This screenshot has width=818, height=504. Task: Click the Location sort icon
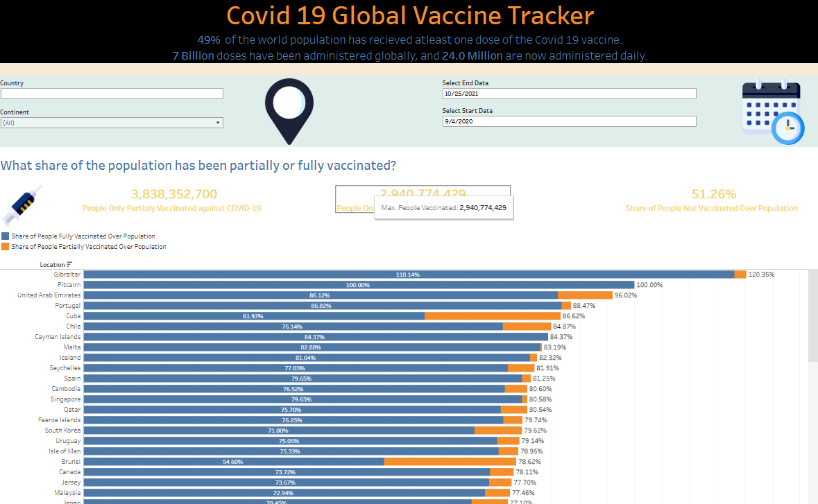pos(69,264)
